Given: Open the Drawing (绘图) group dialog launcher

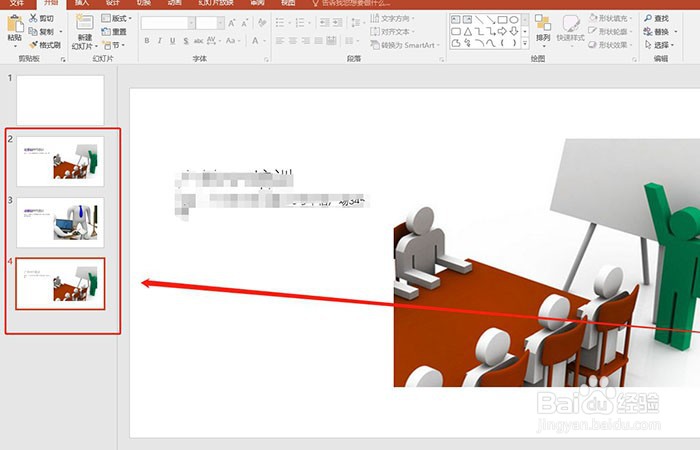Looking at the screenshot, I should 634,59.
